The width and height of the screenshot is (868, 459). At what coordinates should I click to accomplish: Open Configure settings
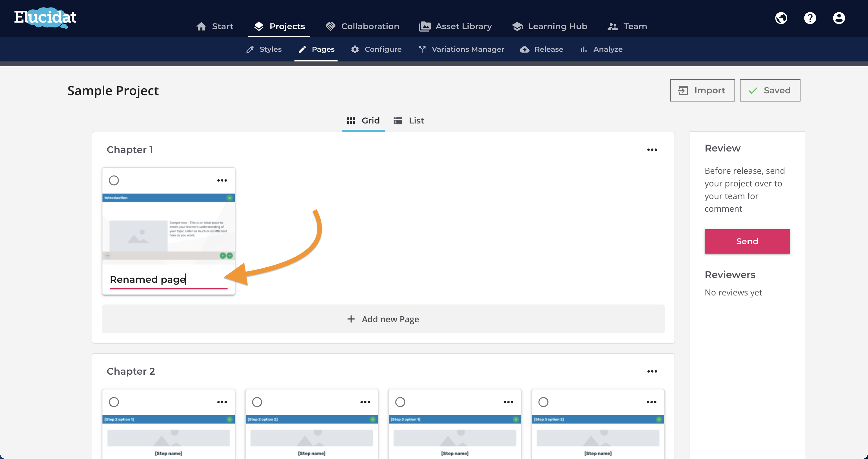click(376, 49)
